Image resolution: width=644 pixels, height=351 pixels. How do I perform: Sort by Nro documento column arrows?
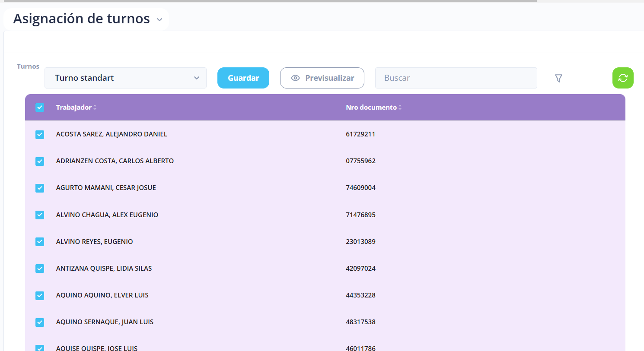400,108
